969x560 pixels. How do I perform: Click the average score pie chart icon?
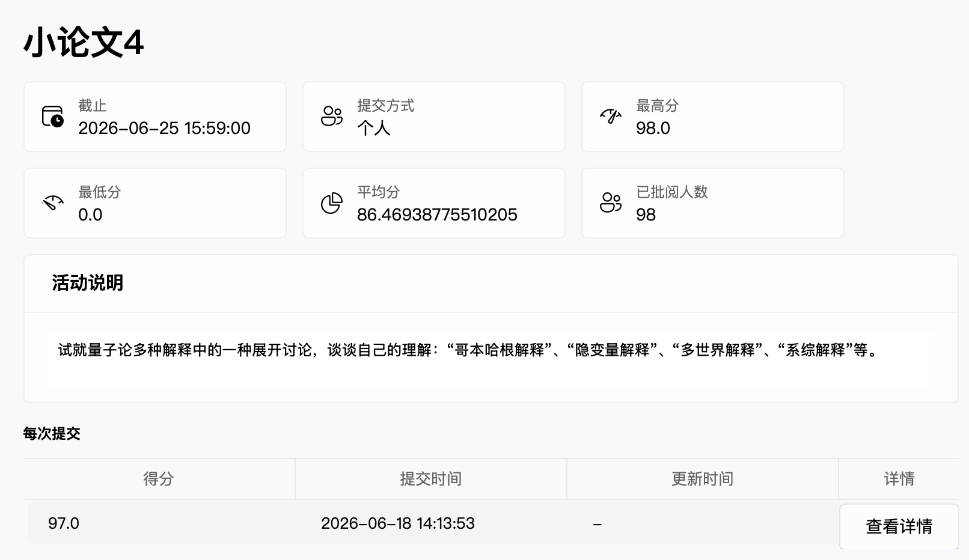[331, 202]
